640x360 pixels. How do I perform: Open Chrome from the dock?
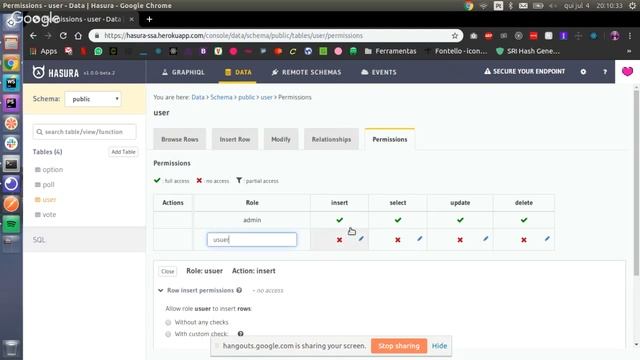tap(11, 64)
